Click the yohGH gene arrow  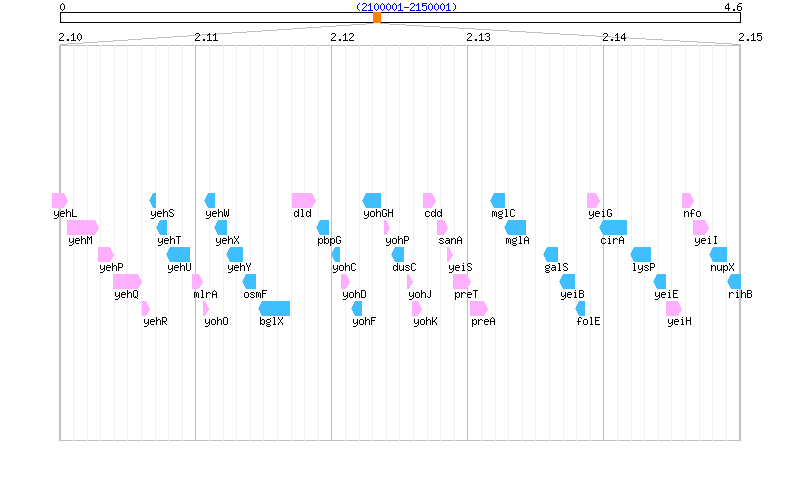(371, 200)
